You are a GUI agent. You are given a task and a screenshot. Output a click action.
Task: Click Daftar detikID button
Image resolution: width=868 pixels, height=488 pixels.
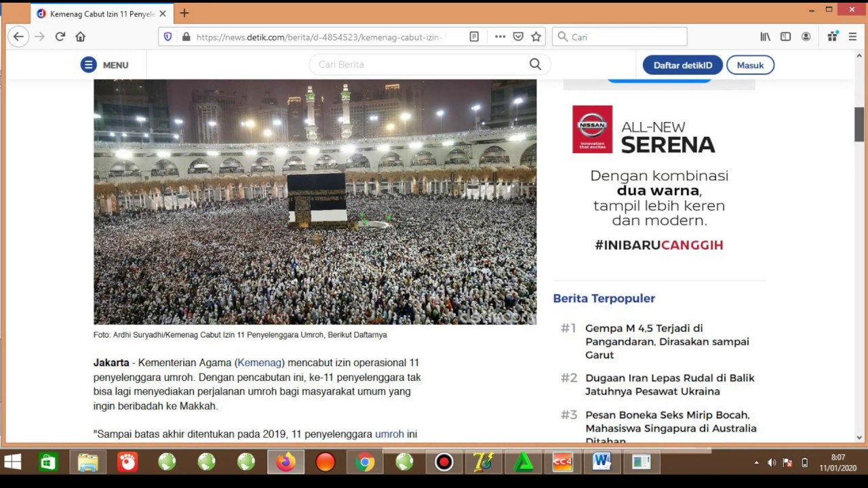683,65
